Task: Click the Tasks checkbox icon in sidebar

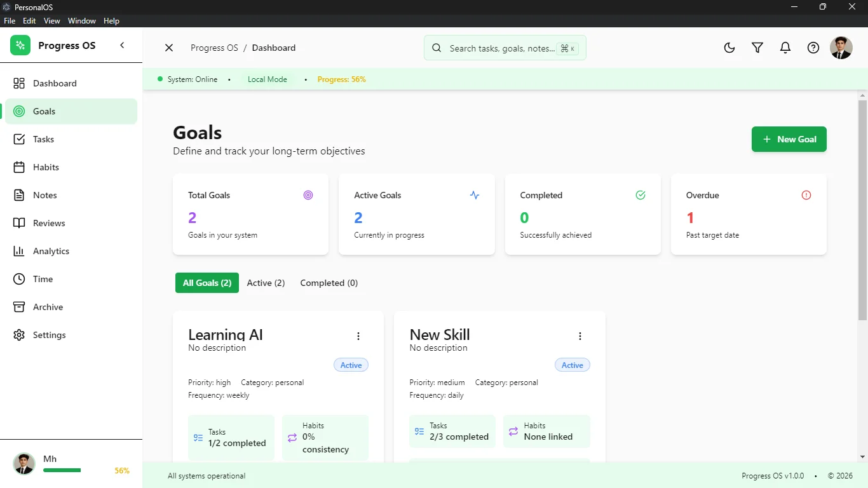Action: (x=20, y=139)
